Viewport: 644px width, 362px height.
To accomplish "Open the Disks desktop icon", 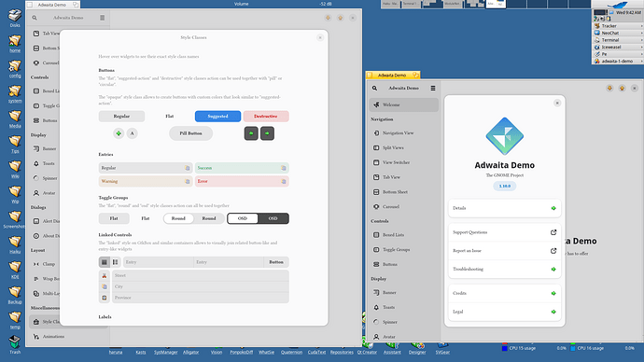I will click(15, 18).
